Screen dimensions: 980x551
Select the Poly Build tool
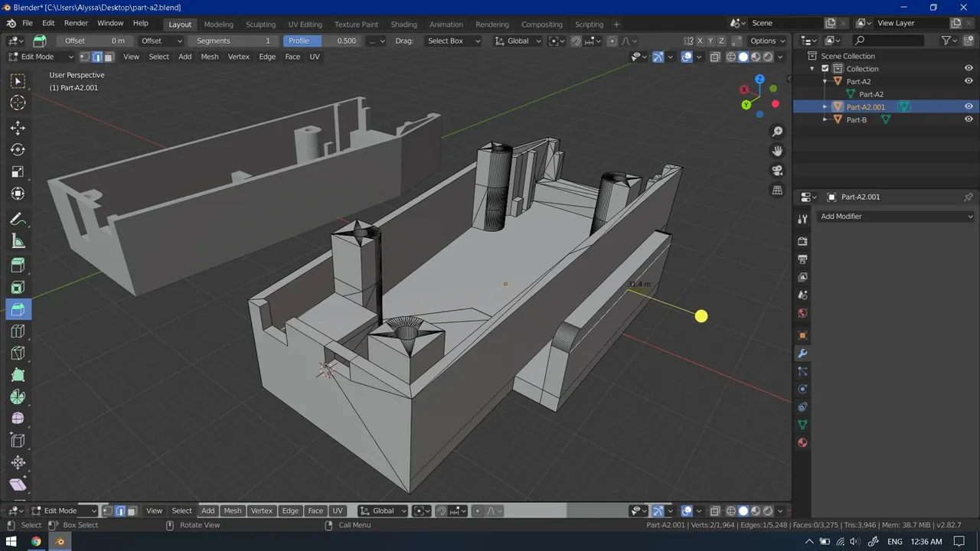tap(18, 376)
